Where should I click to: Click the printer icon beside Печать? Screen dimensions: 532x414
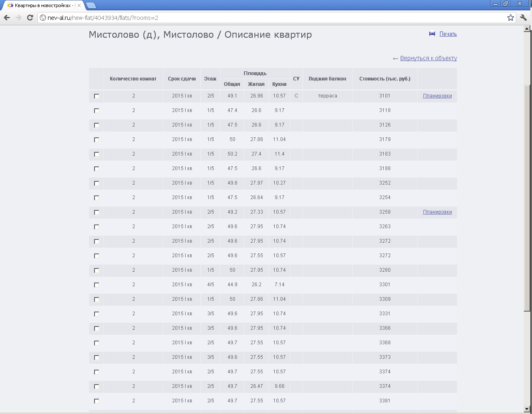[432, 34]
